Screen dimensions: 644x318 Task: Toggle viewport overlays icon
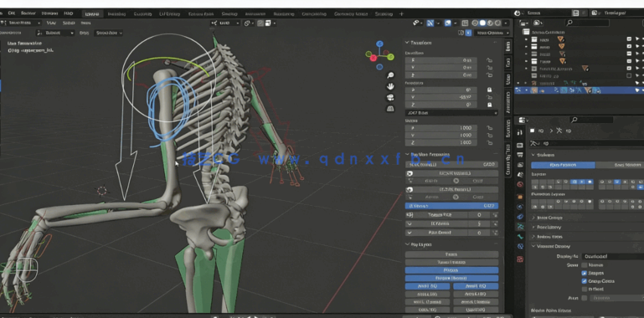click(448, 23)
